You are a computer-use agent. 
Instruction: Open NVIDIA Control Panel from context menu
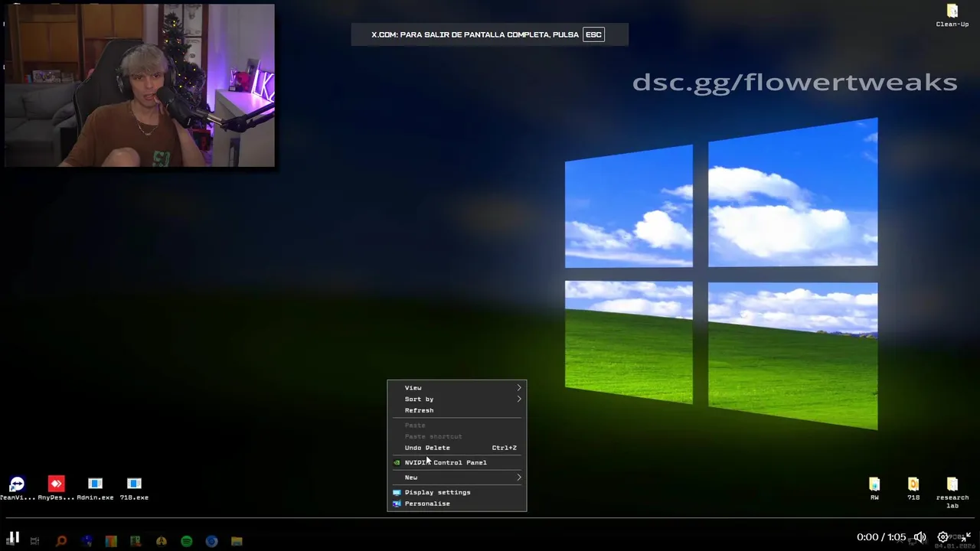457,462
